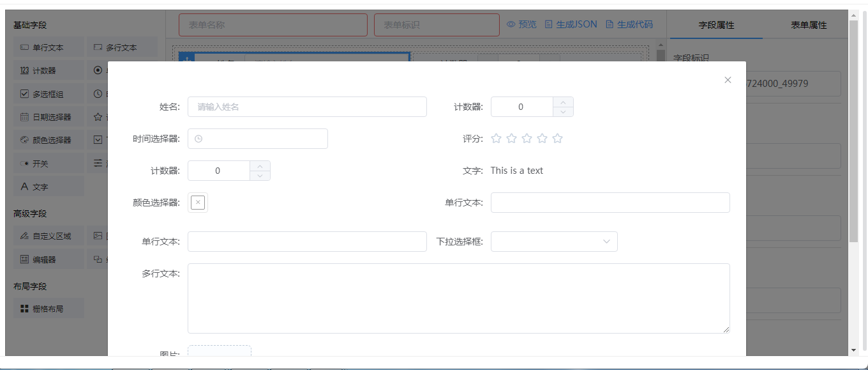The height and width of the screenshot is (370, 868).
Task: Open the 下拉选择框 dropdown
Action: point(554,242)
